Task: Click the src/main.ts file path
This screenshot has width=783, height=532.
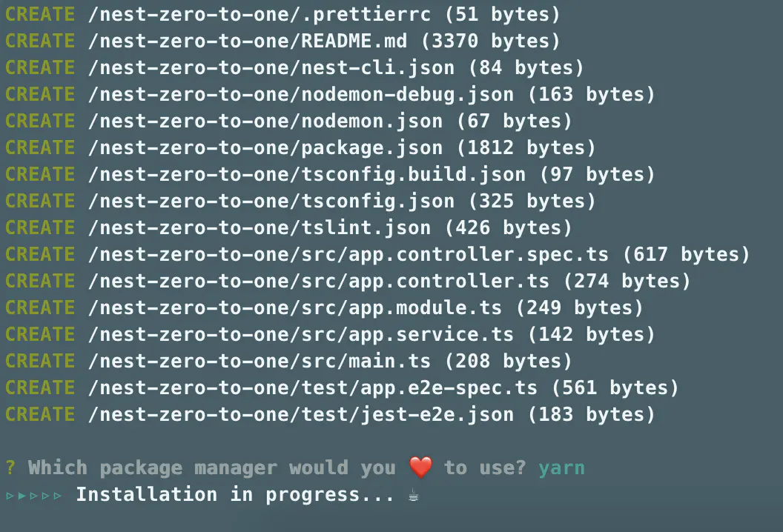Action: point(259,361)
